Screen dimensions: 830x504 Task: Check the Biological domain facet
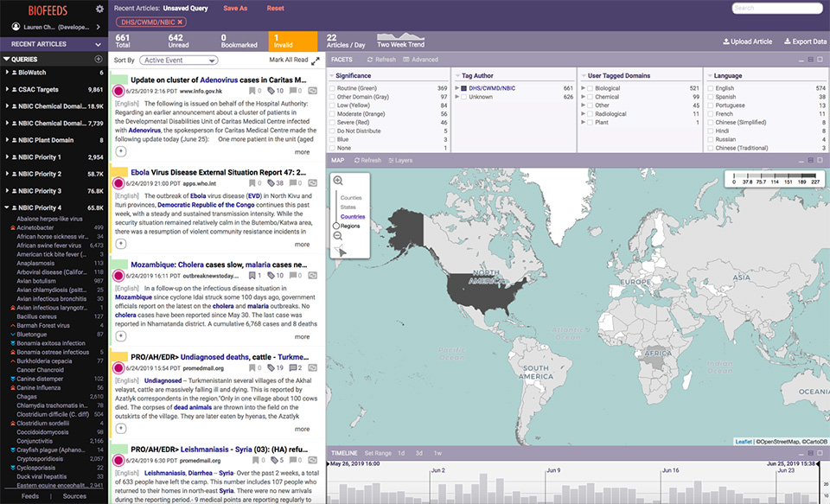[590, 88]
